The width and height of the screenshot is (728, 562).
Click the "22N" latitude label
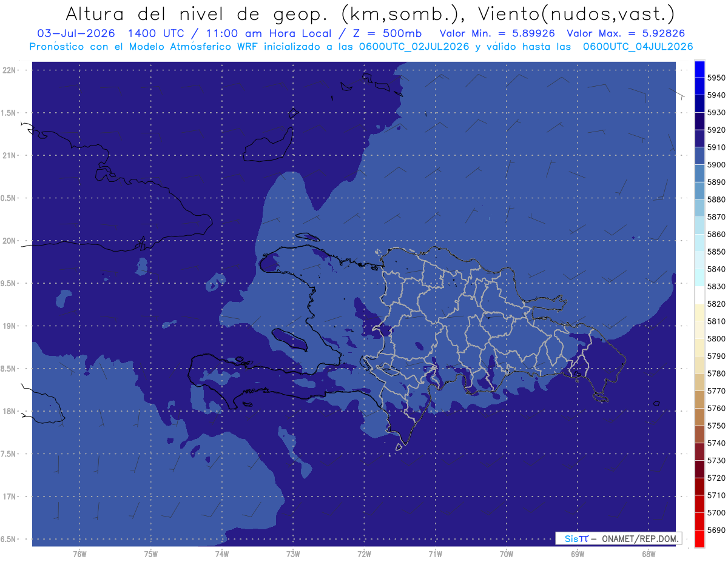click(x=9, y=70)
